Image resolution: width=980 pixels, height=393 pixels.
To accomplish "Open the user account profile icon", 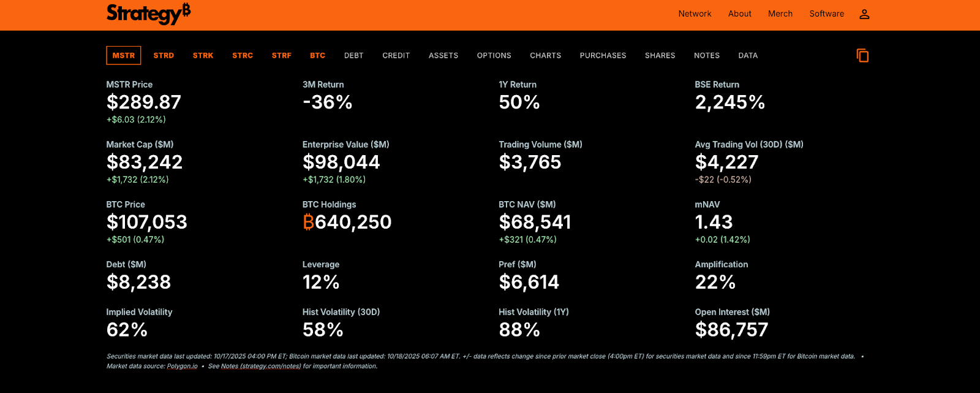I will point(864,14).
